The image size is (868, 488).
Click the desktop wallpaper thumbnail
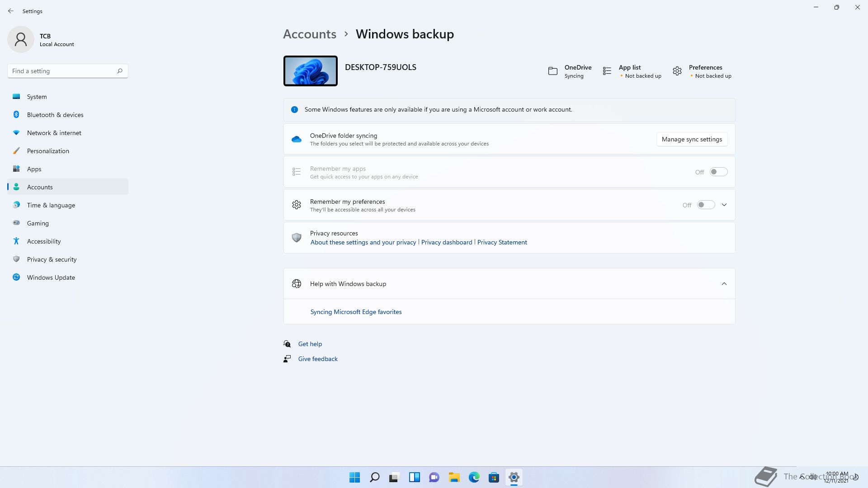point(311,71)
